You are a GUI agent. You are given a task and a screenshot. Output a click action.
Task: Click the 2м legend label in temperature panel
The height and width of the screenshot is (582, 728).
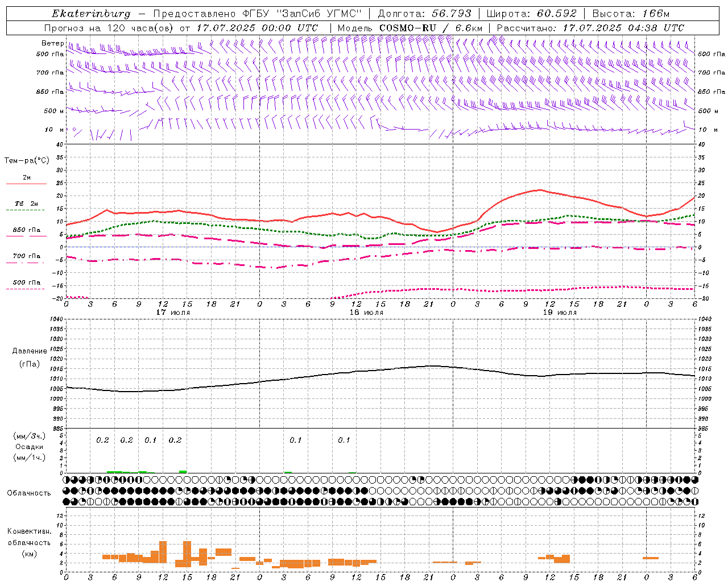point(27,178)
